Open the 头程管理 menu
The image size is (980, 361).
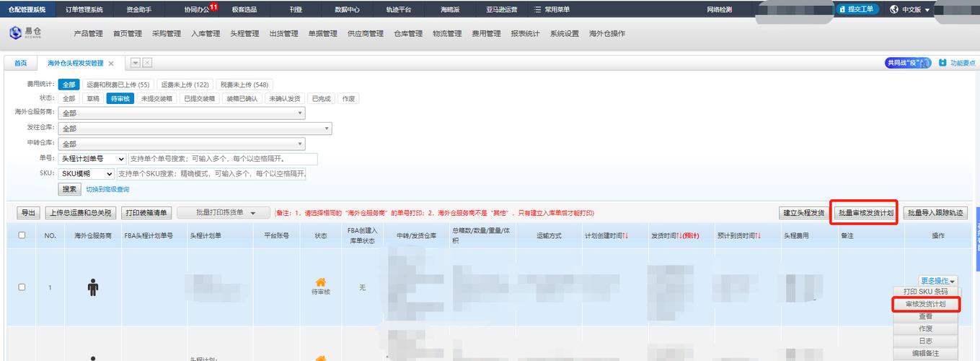pyautogui.click(x=244, y=34)
